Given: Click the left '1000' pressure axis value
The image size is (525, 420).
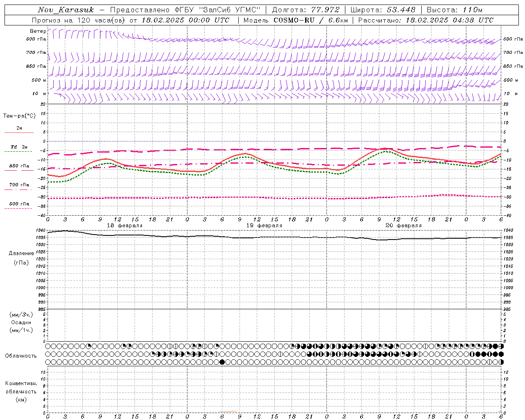Looking at the screenshot, I should pos(41,288).
